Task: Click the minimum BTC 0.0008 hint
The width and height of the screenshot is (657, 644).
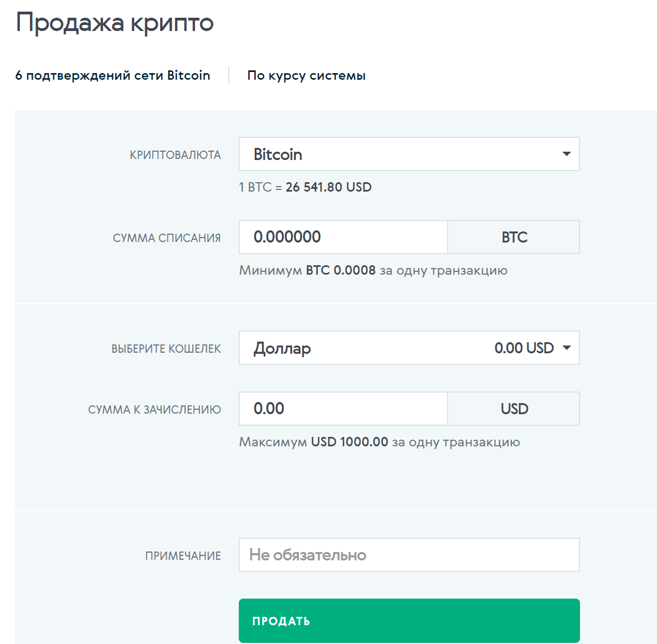Action: [x=373, y=270]
